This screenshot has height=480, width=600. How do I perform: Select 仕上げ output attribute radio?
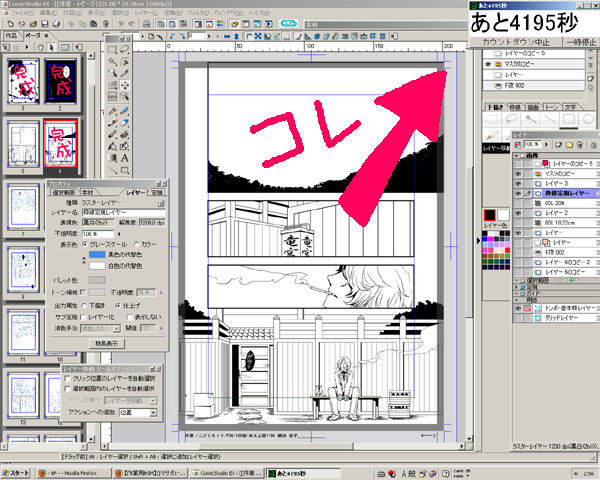(117, 306)
